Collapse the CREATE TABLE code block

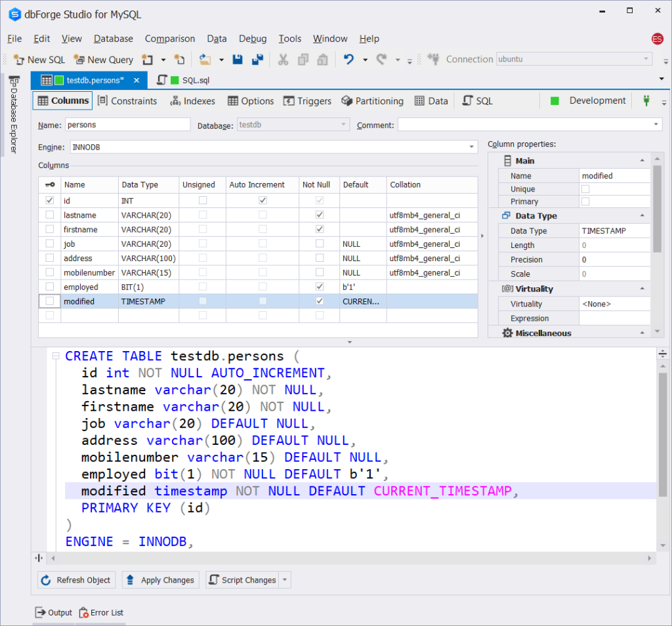pyautogui.click(x=56, y=356)
